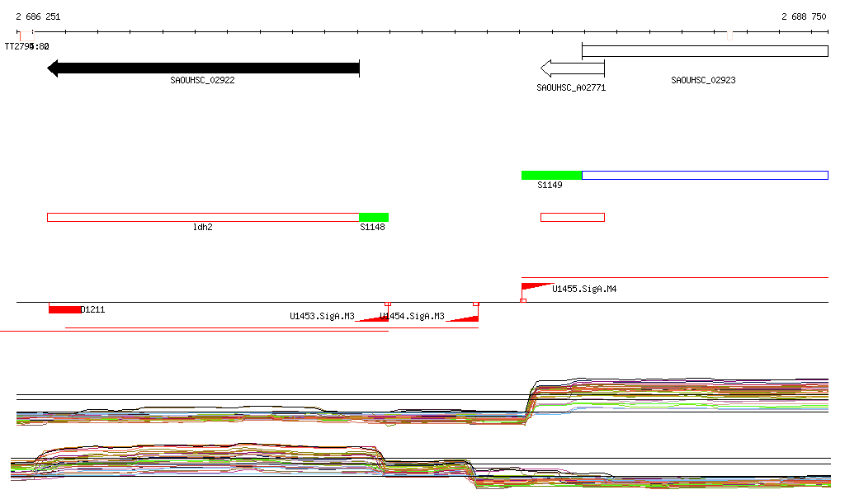Viewport: 845px width, 504px height.
Task: Select the red-outlined ldh2 box
Action: pos(203,218)
